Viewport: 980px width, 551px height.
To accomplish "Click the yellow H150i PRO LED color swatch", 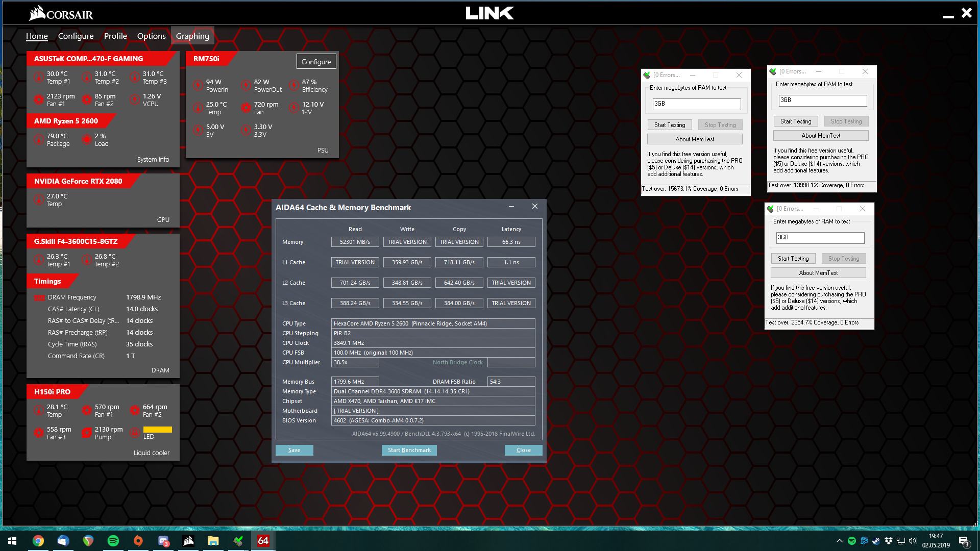I will tap(157, 430).
